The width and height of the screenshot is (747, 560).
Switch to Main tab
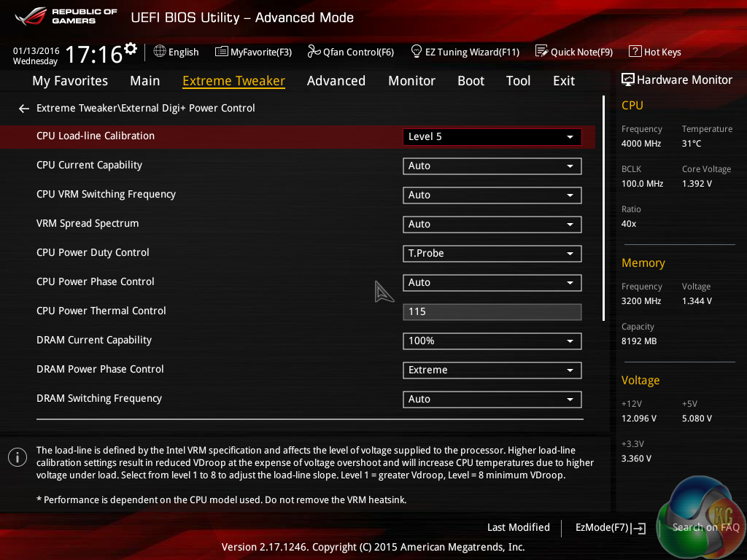[145, 81]
